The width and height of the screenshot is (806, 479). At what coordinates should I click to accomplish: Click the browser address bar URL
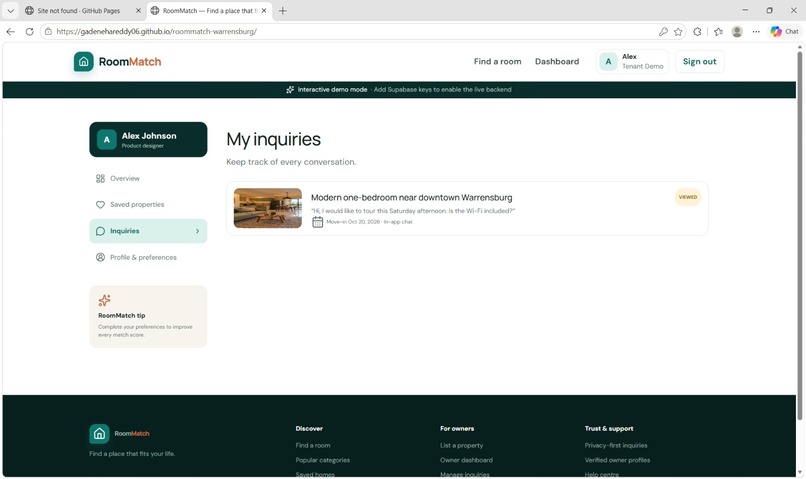point(157,31)
